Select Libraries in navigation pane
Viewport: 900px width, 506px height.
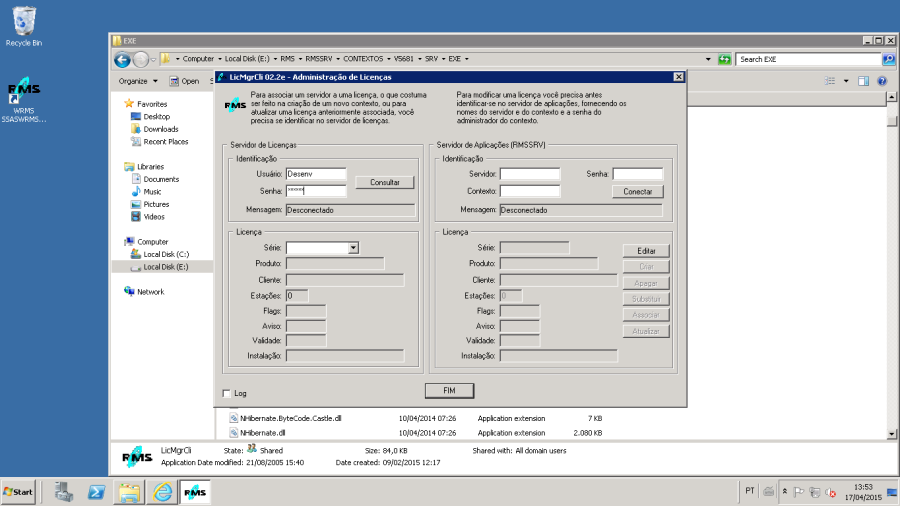pyautogui.click(x=150, y=166)
